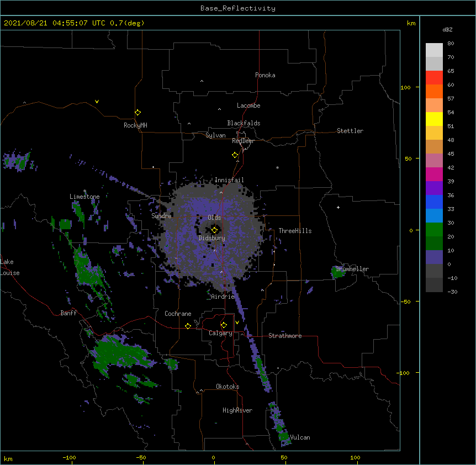Click the Drumheller town label

click(352, 269)
